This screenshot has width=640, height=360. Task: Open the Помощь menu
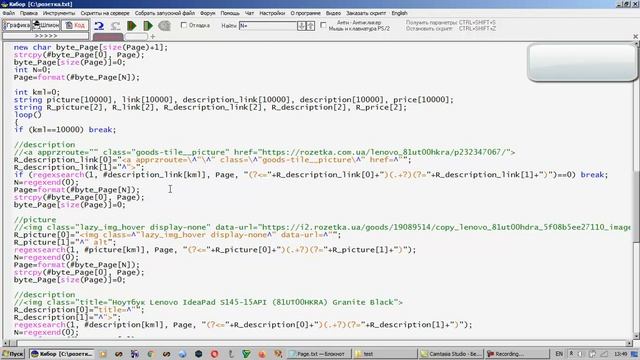pos(230,13)
